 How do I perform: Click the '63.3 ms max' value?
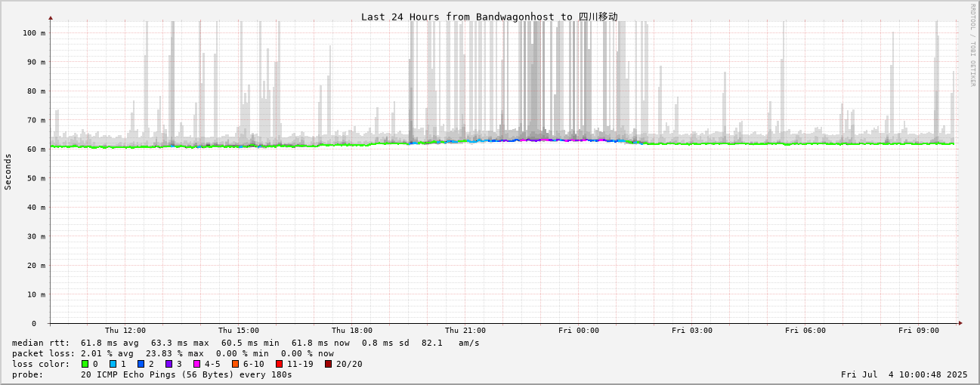(180, 343)
